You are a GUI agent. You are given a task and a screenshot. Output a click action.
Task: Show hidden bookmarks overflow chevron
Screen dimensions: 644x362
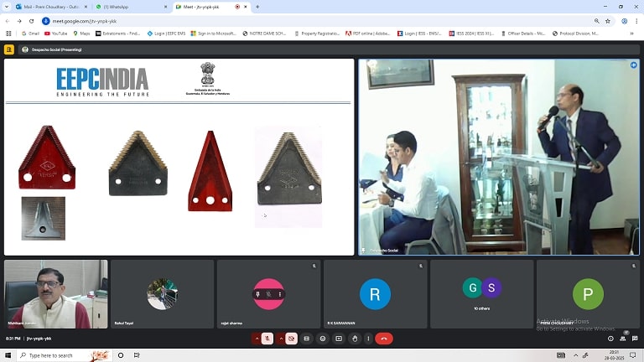click(x=631, y=34)
